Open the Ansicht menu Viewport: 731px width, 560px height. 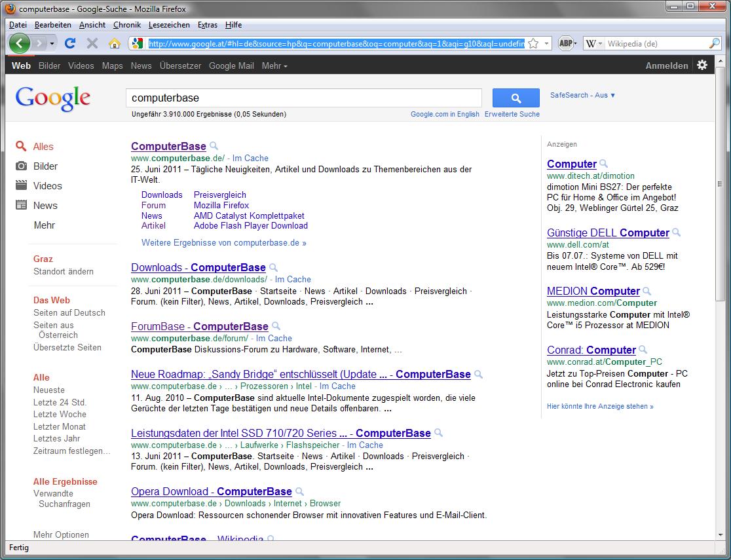[92, 25]
